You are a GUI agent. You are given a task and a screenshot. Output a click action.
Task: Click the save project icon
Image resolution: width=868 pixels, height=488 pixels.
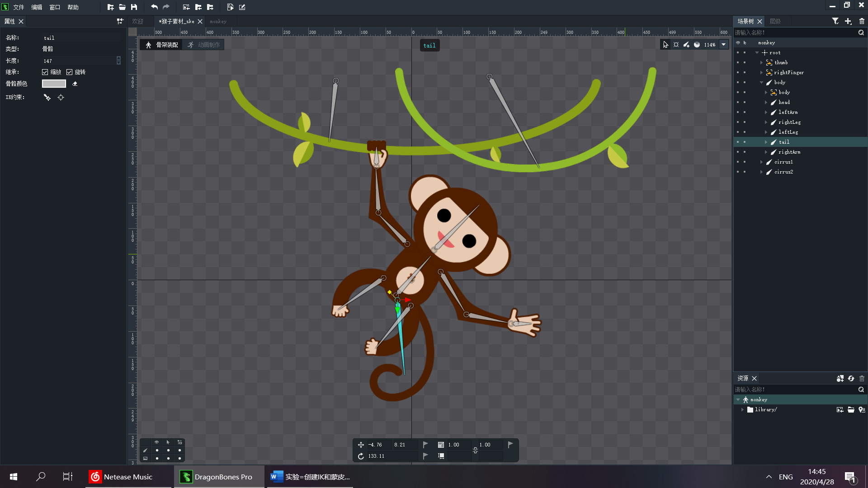tap(134, 7)
